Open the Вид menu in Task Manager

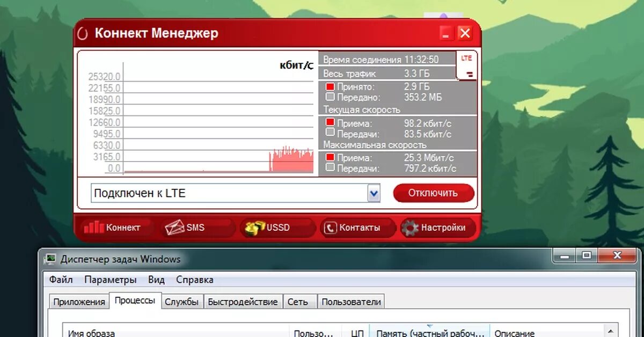pos(156,280)
